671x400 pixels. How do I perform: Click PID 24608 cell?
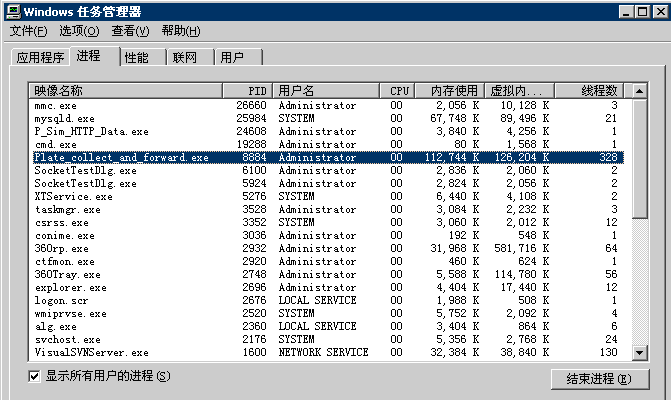click(x=251, y=131)
